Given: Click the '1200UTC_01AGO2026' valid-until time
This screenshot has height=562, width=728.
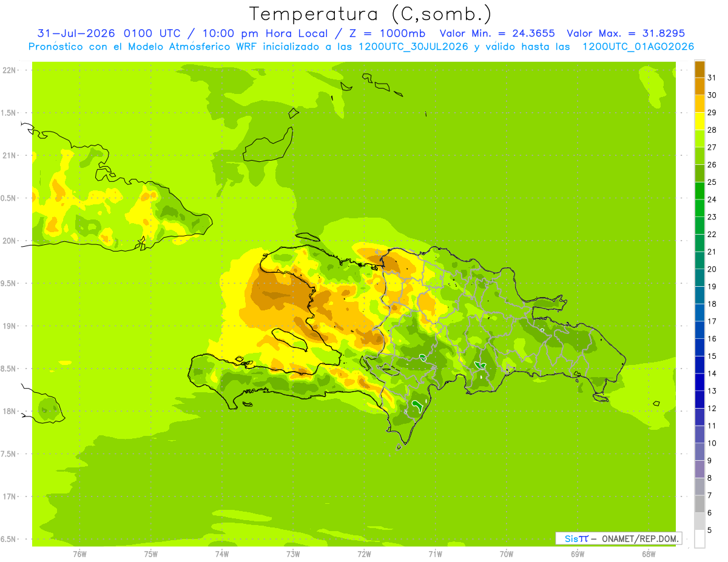Looking at the screenshot, I should pyautogui.click(x=638, y=47).
